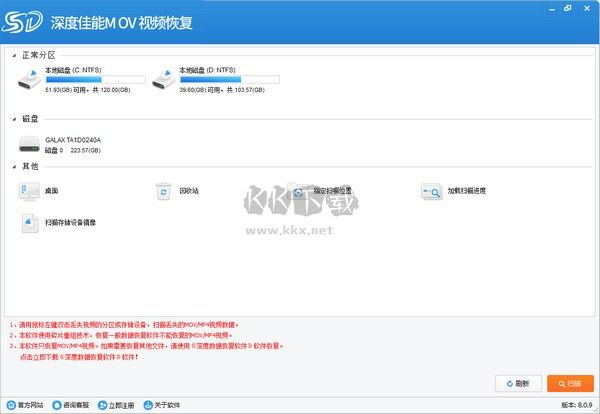The width and height of the screenshot is (600, 414).
Task: Select the 本地磁盘 (D: NTFS) label
Action: coord(207,70)
